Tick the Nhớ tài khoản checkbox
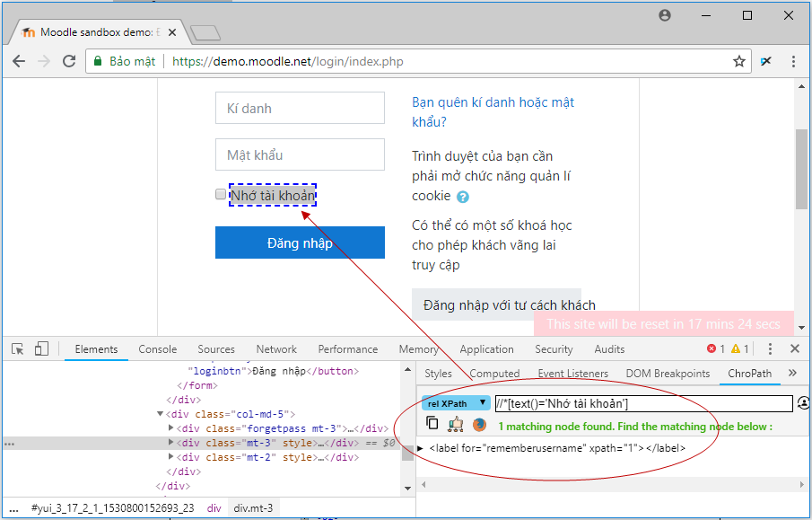The image size is (812, 520). tap(221, 194)
